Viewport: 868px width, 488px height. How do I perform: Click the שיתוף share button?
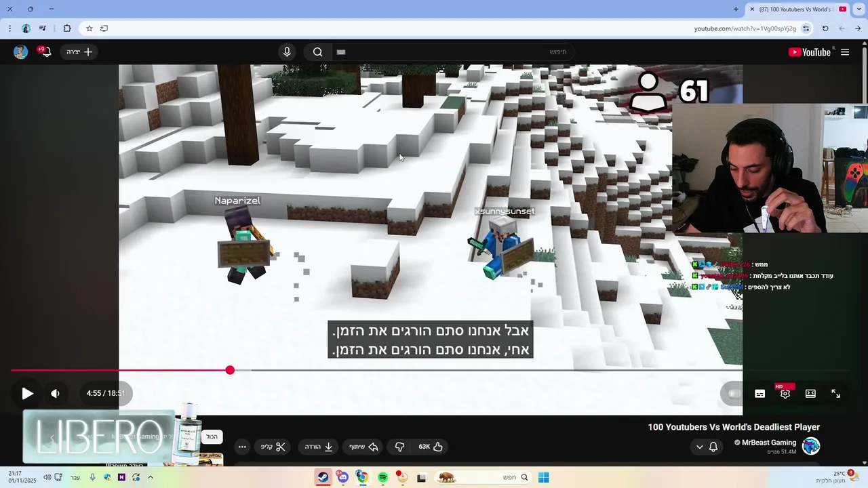pos(363,447)
